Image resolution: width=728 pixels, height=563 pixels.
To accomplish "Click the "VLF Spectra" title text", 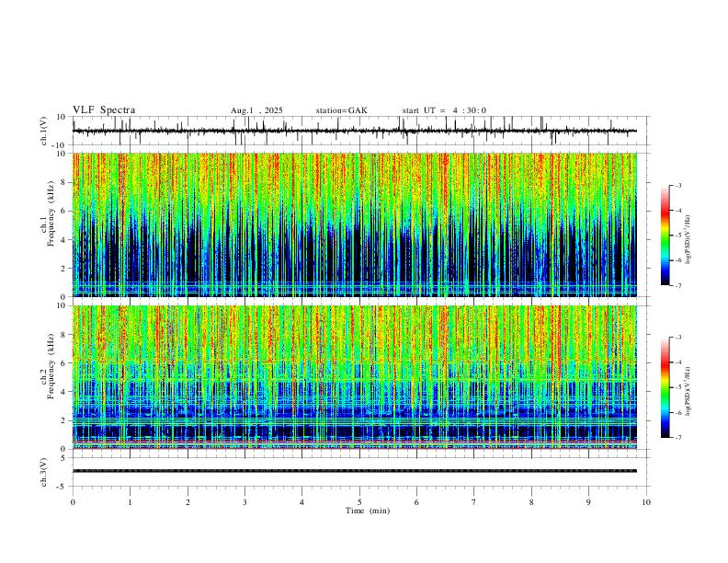I will (x=104, y=110).
